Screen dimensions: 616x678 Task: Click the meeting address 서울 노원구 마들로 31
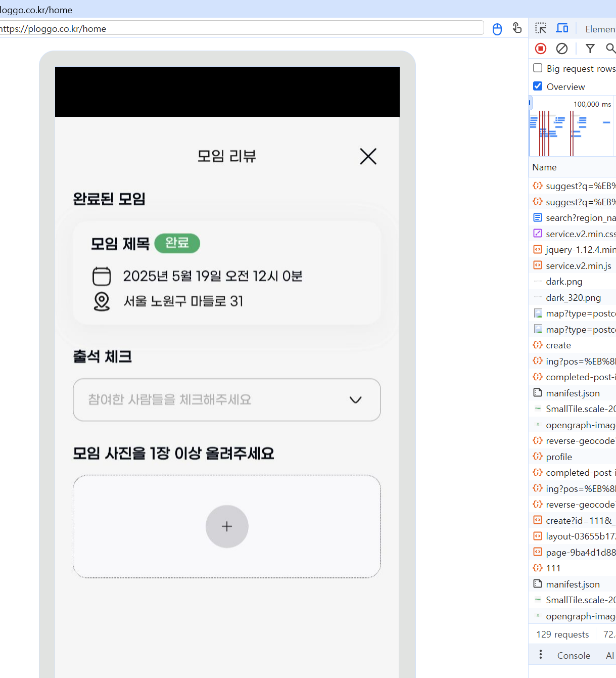tap(183, 301)
